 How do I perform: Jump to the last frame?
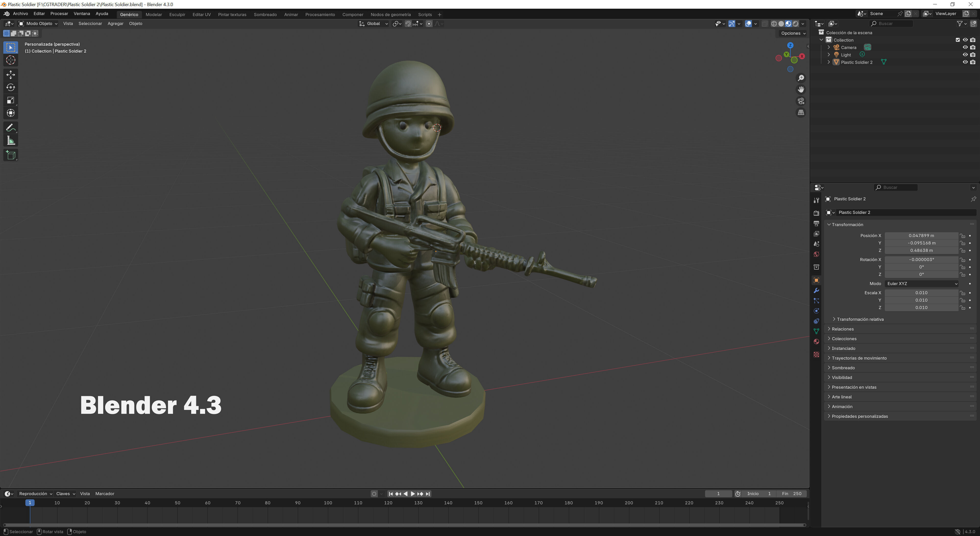(x=428, y=494)
